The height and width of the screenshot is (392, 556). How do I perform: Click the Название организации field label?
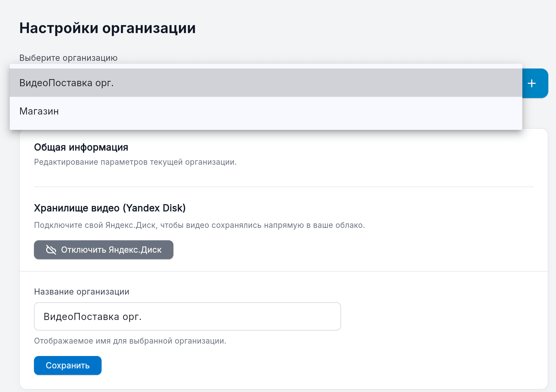(x=82, y=292)
